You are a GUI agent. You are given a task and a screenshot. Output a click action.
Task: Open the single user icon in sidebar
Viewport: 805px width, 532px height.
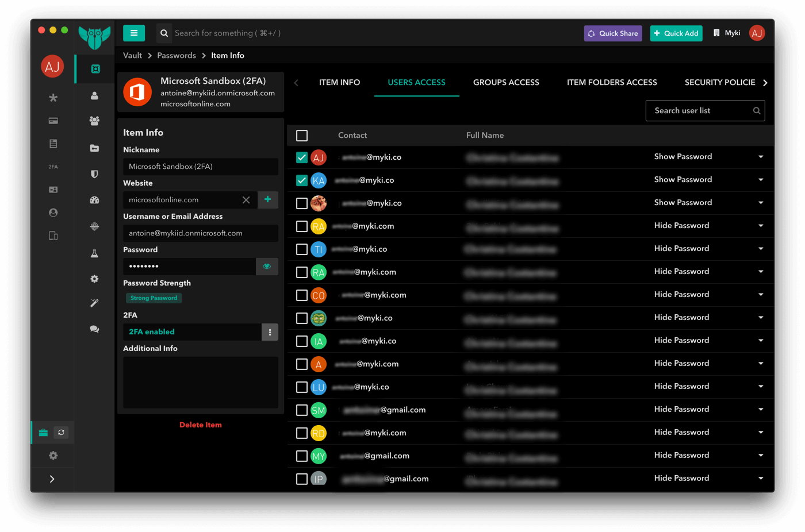click(94, 95)
